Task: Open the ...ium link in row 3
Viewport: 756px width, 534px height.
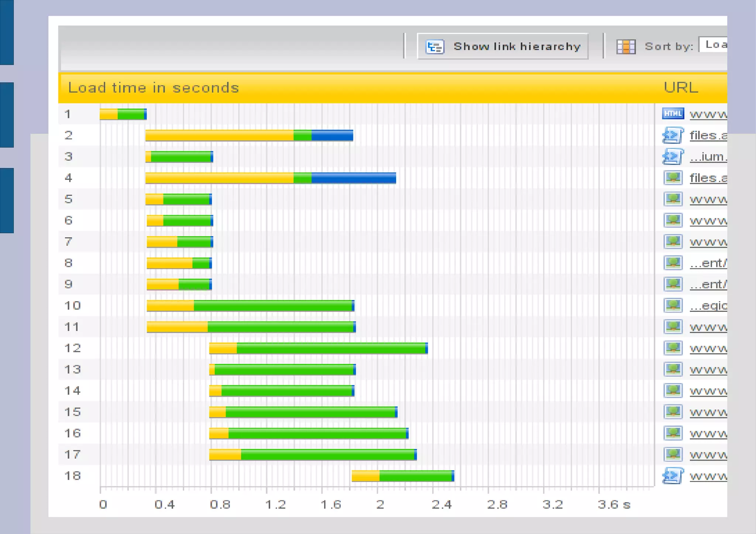Action: coord(708,157)
